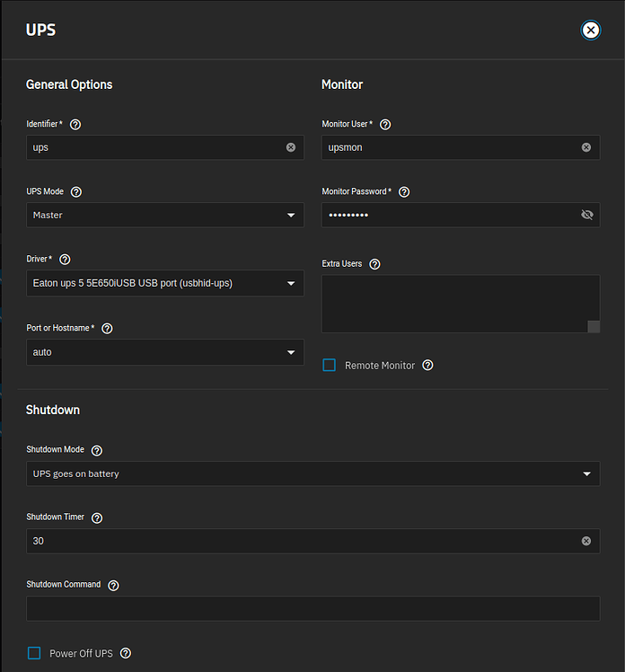This screenshot has height=672, width=625.
Task: Expand the UPS Mode Master dropdown
Action: pyautogui.click(x=165, y=215)
